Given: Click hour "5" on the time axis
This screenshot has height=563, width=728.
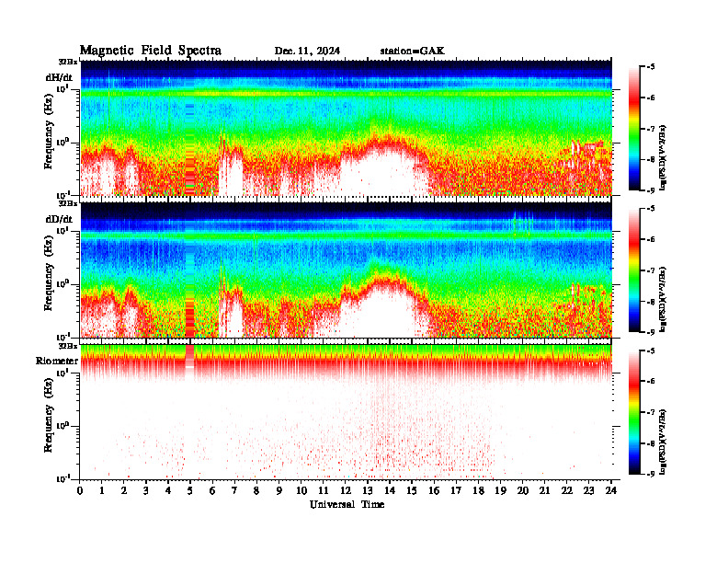Looking at the screenshot, I should pyautogui.click(x=190, y=490).
